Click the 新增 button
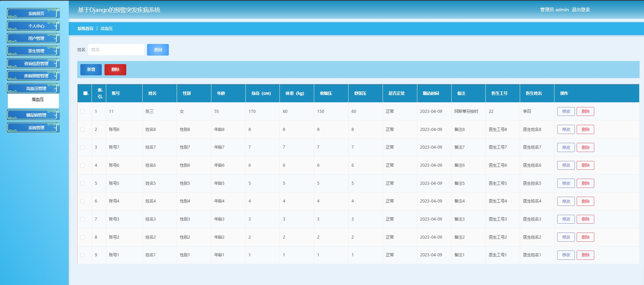Screen dimensions: 644x285 point(91,70)
